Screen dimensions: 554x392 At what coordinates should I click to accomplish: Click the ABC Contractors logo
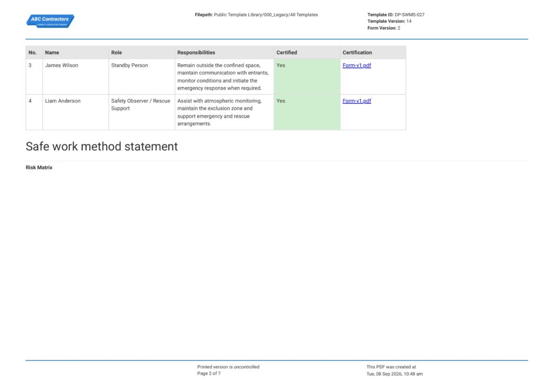[50, 21]
